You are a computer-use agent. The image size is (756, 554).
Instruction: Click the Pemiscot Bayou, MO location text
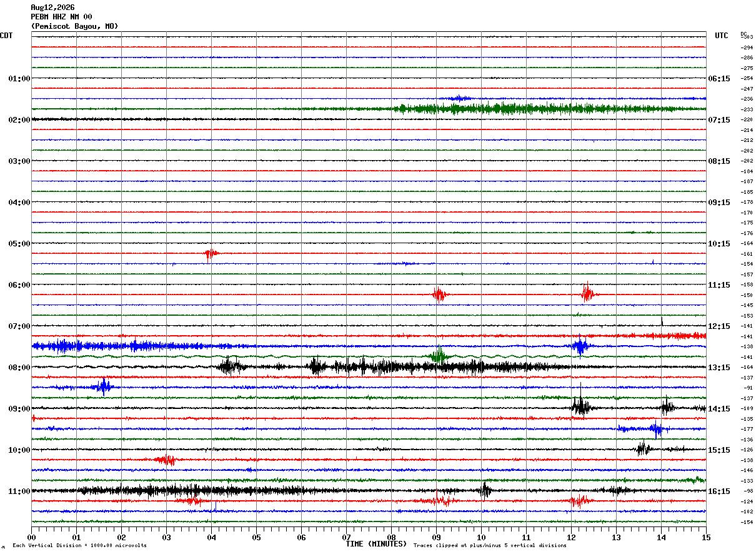(74, 26)
